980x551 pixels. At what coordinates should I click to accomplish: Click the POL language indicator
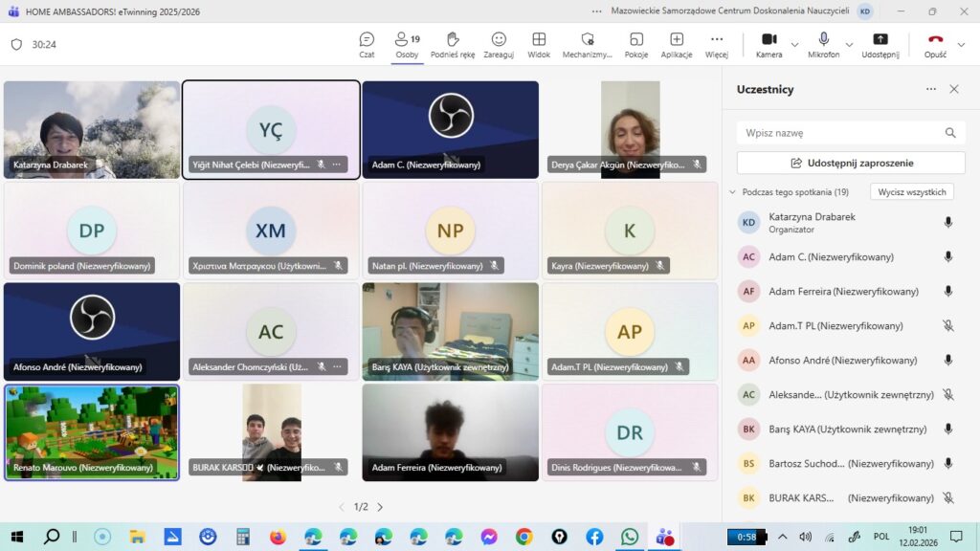click(881, 537)
